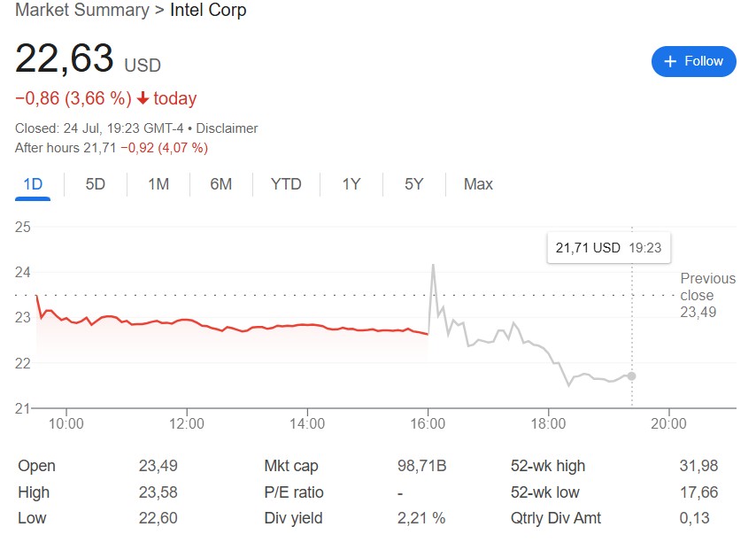Select the 6M chart range tab
This screenshot has height=550, width=756.
pyautogui.click(x=221, y=184)
